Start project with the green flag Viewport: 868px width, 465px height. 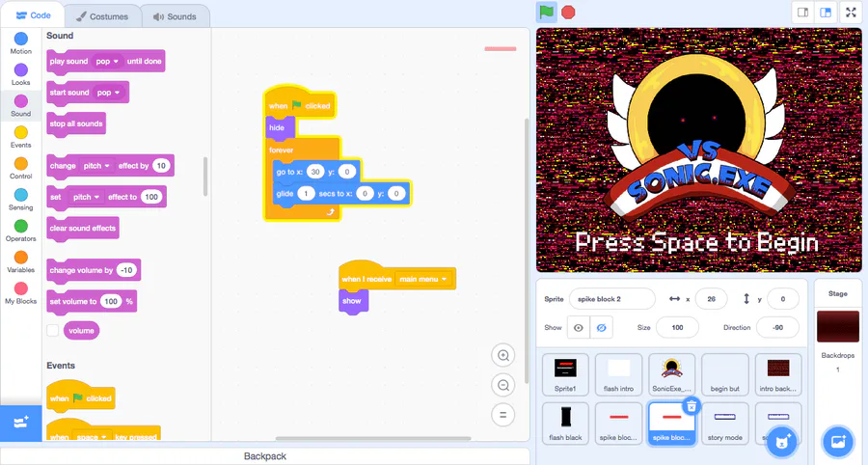(x=547, y=13)
